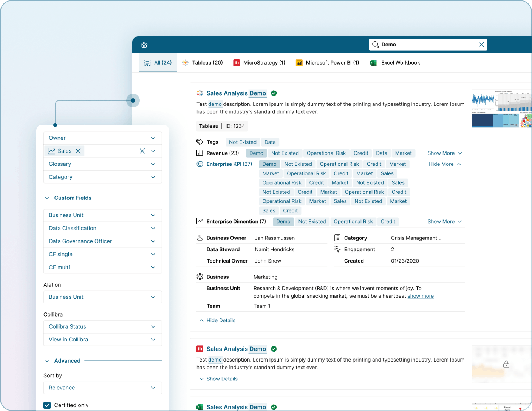
Task: Remove the Sales filter using its X icon
Action: point(78,151)
